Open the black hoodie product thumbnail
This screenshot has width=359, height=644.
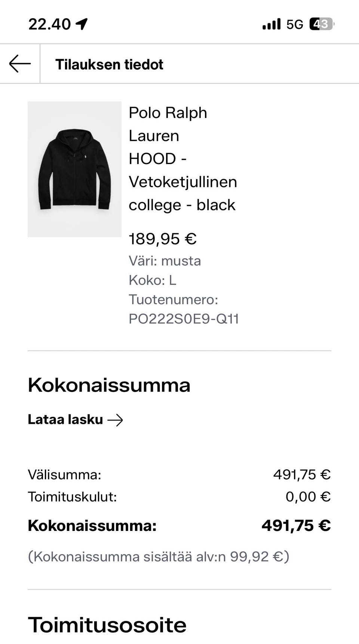[x=74, y=169]
